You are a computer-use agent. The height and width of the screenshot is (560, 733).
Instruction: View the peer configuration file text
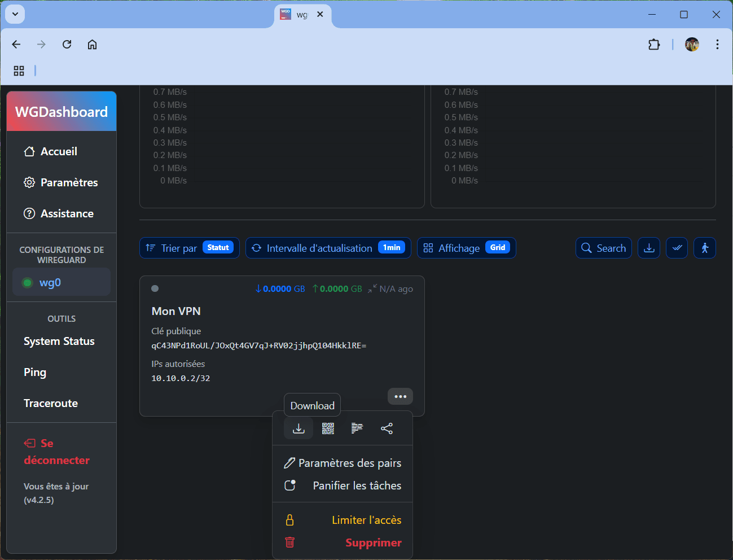coord(357,428)
